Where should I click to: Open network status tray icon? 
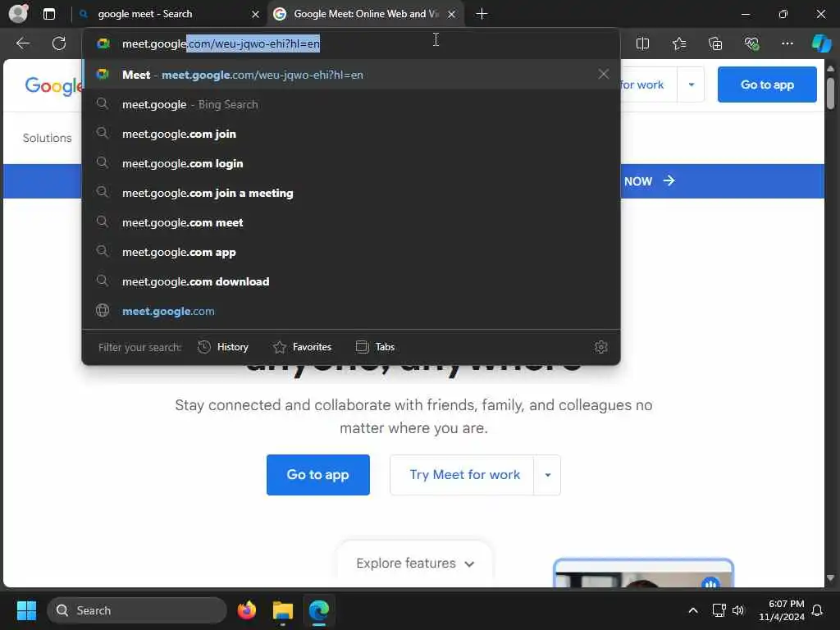[719, 610]
